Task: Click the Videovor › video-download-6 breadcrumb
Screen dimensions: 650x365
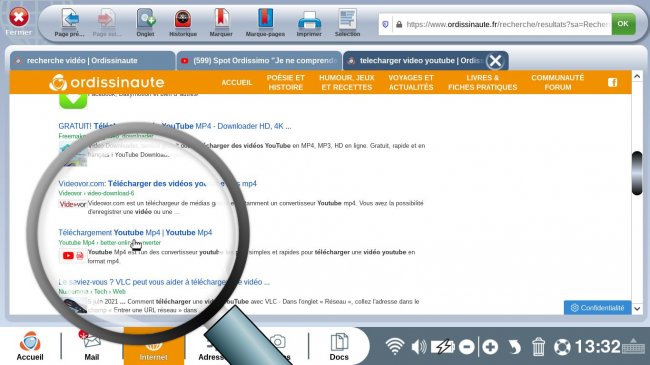Action: click(x=96, y=193)
